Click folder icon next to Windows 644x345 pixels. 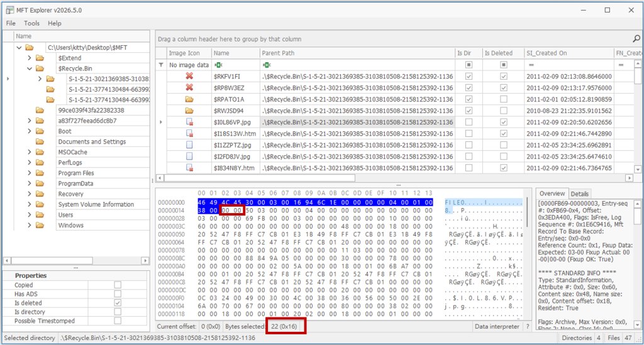tap(40, 225)
